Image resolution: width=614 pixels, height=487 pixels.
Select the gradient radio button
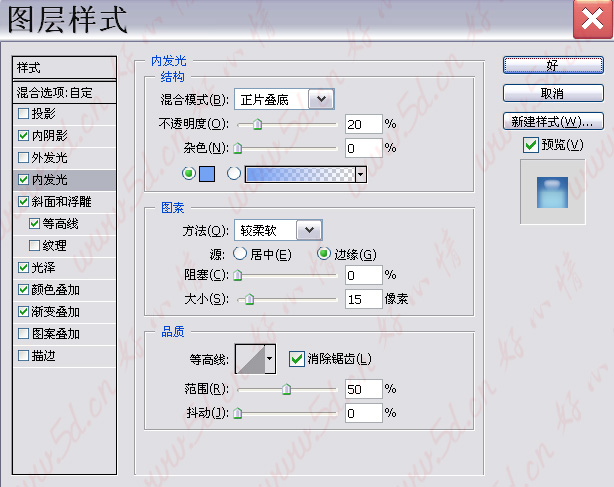tap(234, 173)
